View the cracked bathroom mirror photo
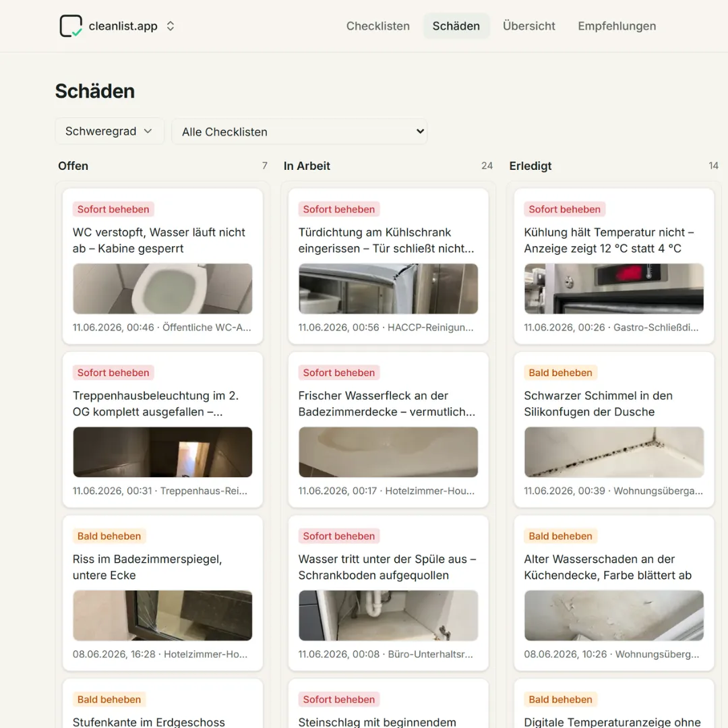Screen dimensions: 728x728 (x=162, y=615)
